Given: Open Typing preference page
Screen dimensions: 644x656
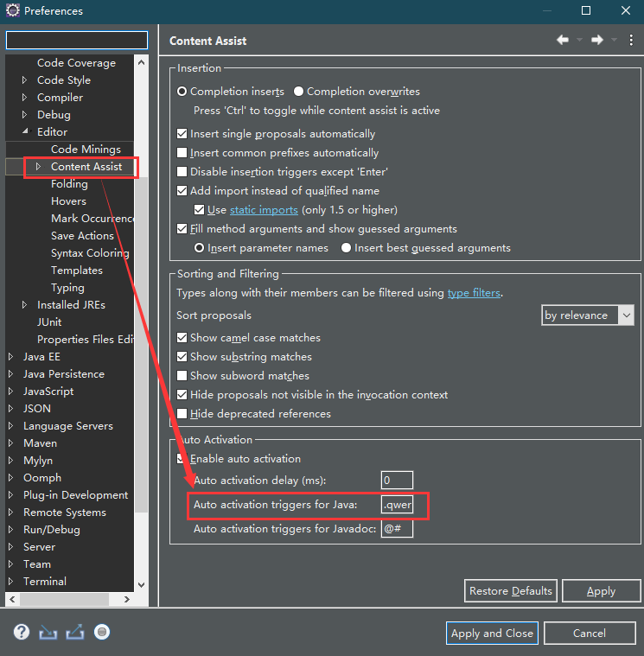Looking at the screenshot, I should click(67, 288).
